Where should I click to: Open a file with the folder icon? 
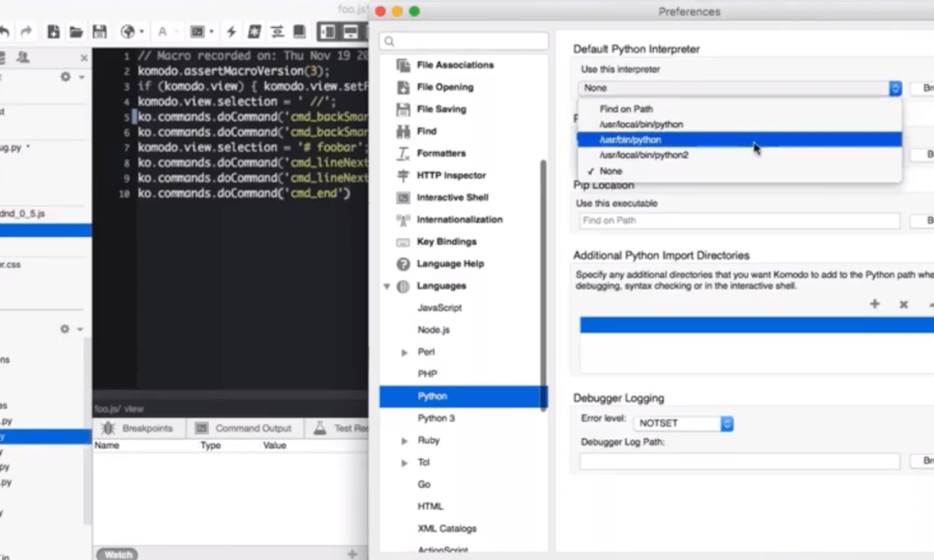tap(76, 32)
